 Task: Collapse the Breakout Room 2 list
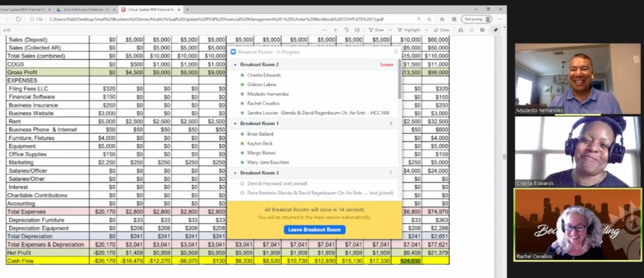pyautogui.click(x=235, y=65)
